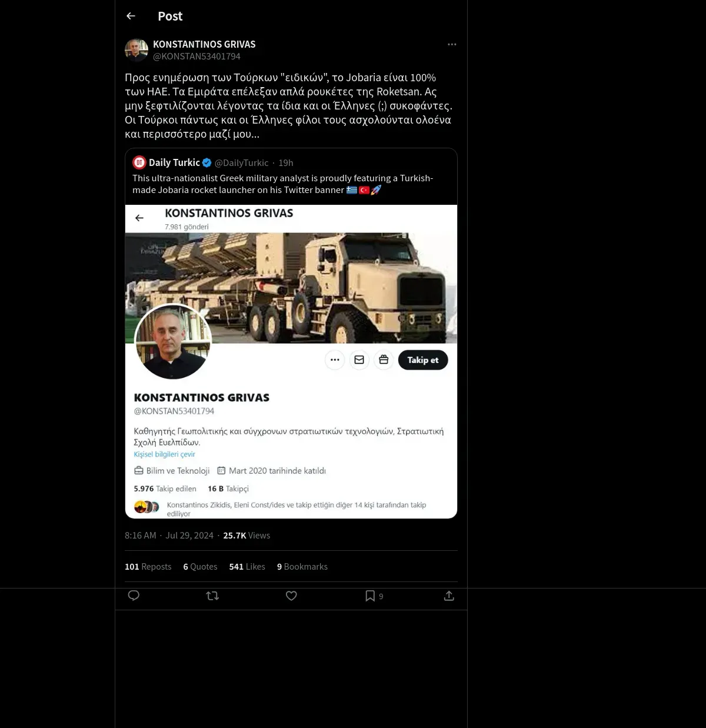This screenshot has width=706, height=728.
Task: Share the post via upload icon
Action: (449, 596)
